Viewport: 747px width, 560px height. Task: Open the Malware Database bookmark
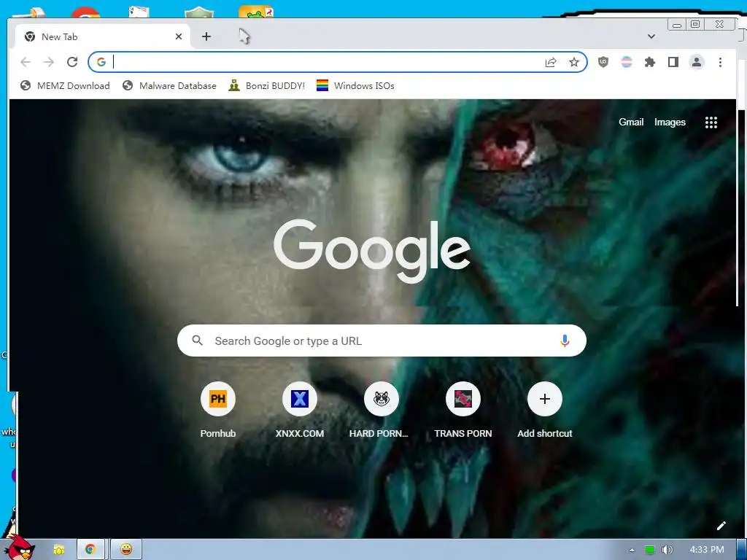pyautogui.click(x=169, y=86)
